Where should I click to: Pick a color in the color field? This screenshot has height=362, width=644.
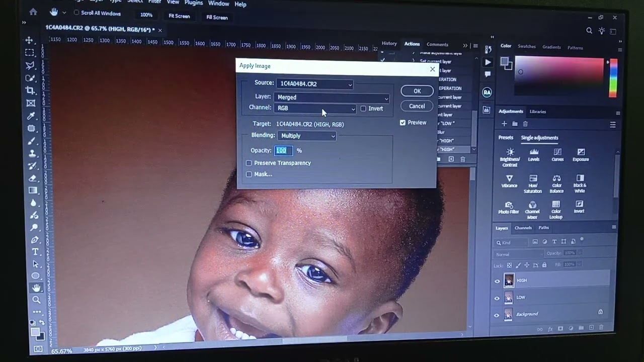click(558, 76)
